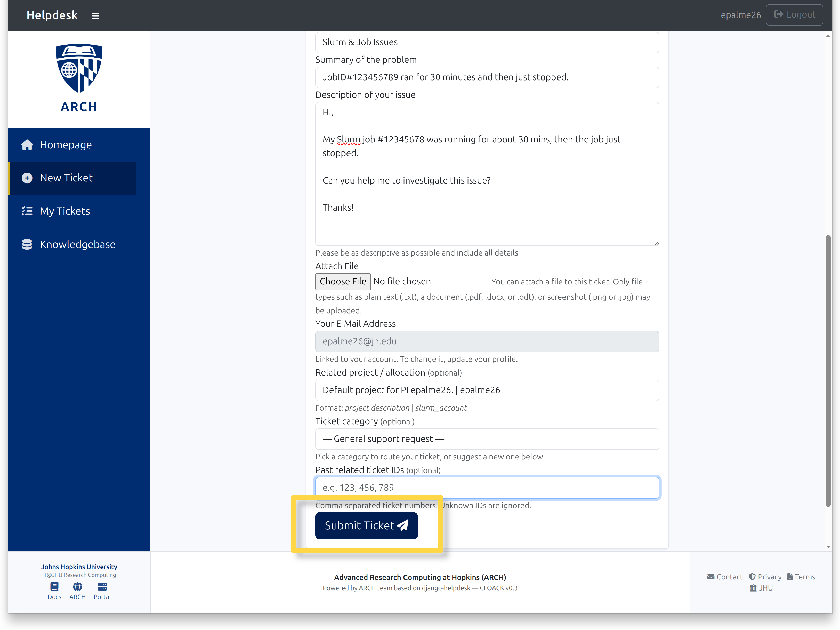840x630 pixels.
Task: Click Choose File to attach a file
Action: click(343, 281)
